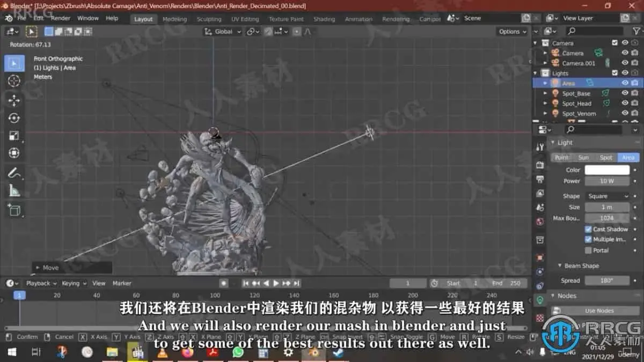
Task: Collapse the Camera collection
Action: click(x=536, y=43)
